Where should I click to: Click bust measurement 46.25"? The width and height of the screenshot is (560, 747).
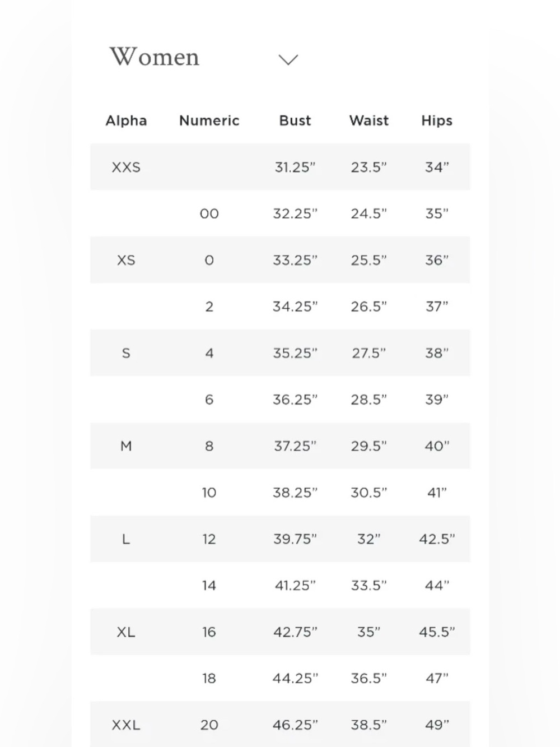295,725
